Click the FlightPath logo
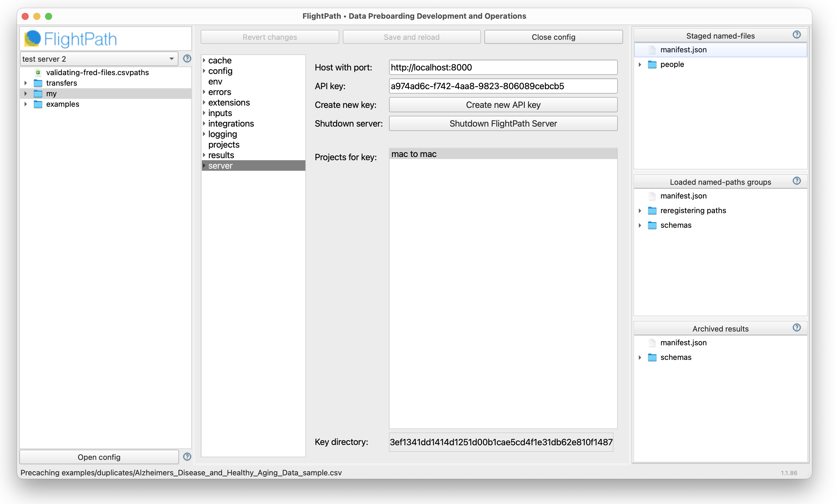This screenshot has width=836, height=504. pos(70,39)
